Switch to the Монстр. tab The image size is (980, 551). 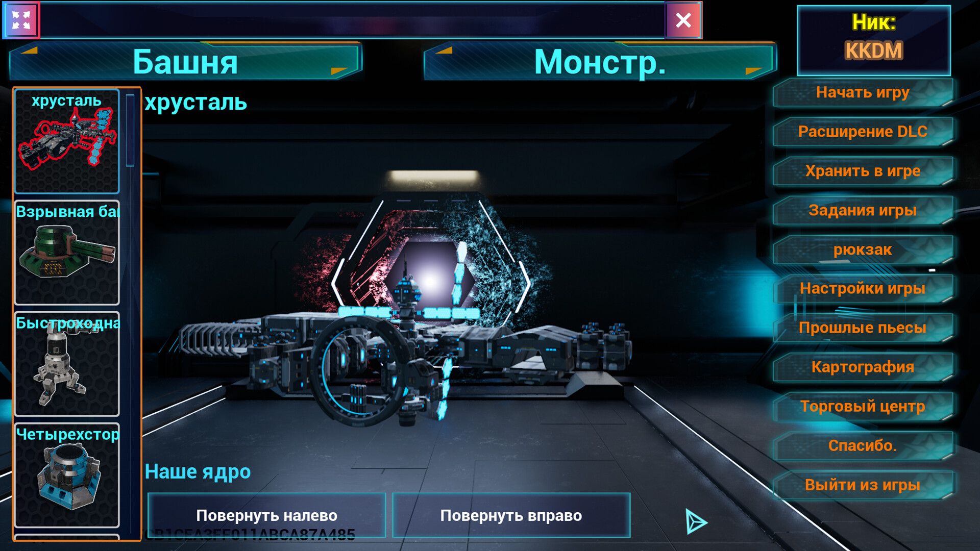click(x=600, y=62)
